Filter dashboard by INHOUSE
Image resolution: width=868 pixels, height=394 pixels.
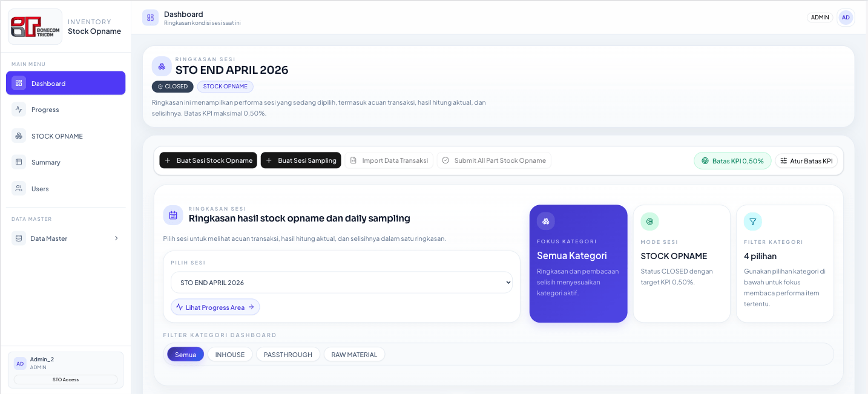pos(230,355)
